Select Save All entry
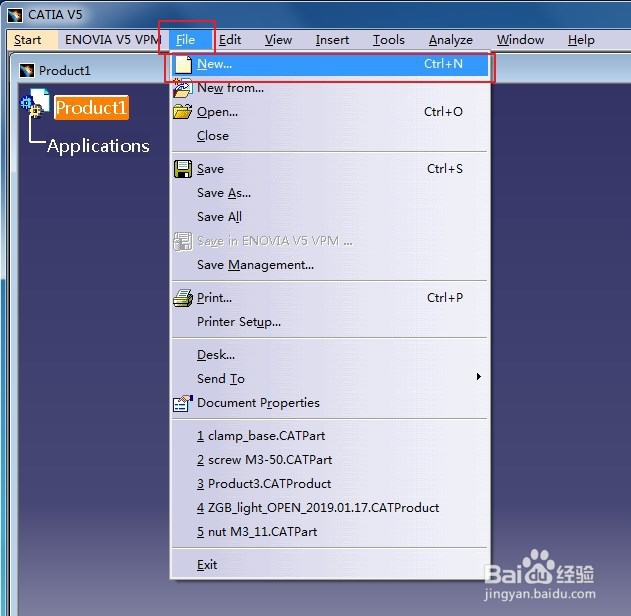631x616 pixels. (330, 217)
